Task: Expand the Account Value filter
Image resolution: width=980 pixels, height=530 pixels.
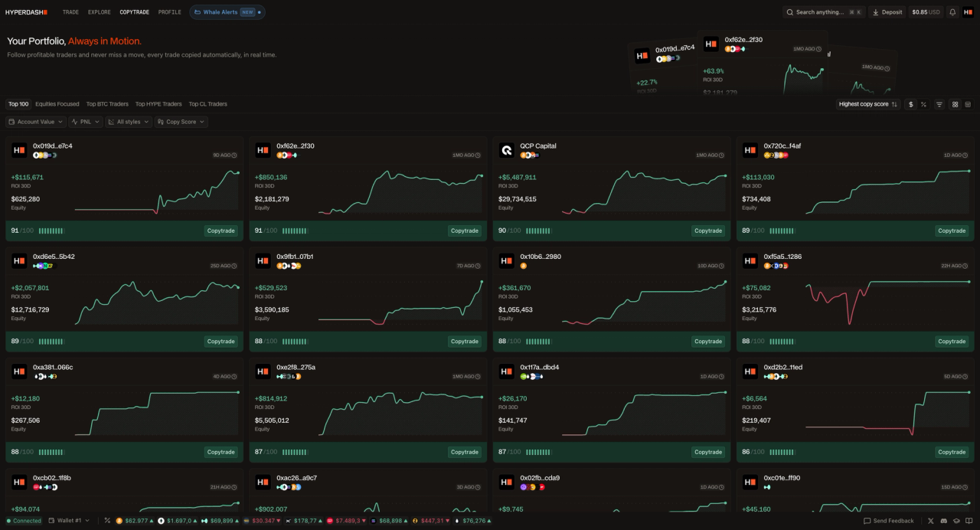Action: 36,122
